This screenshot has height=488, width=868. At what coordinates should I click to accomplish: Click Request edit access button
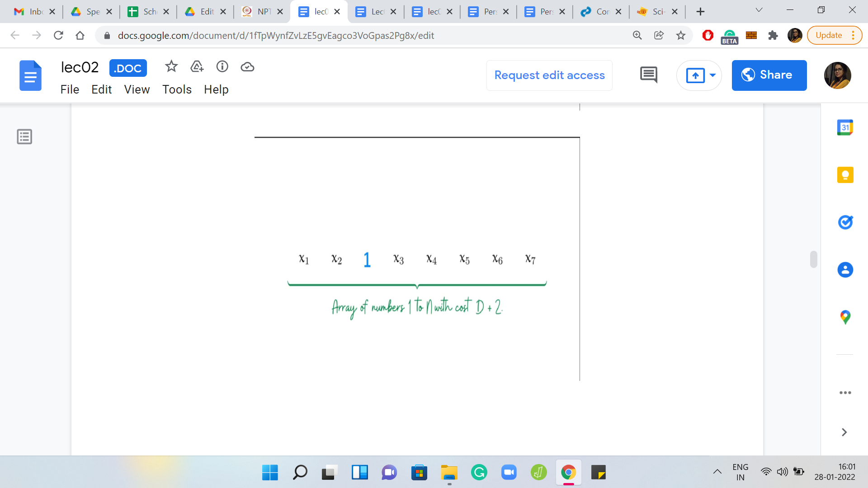(x=549, y=75)
